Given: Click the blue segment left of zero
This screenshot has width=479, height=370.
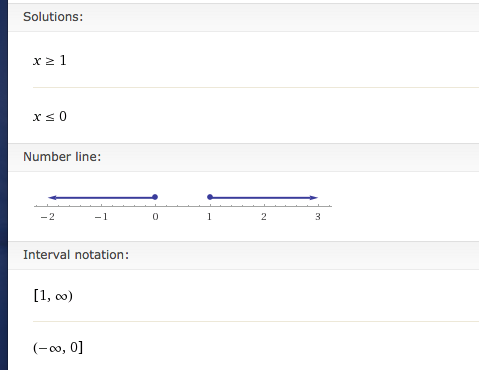Looking at the screenshot, I should [103, 198].
